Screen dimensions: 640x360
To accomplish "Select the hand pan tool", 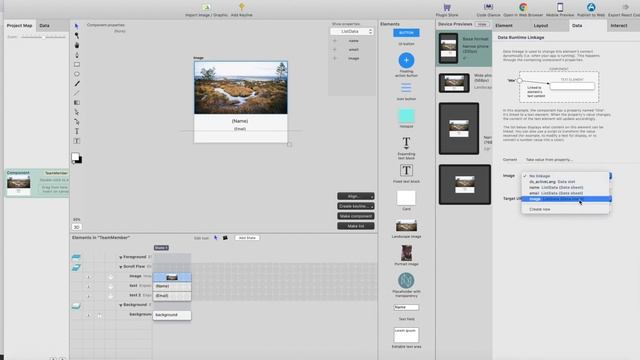I will [x=76, y=45].
